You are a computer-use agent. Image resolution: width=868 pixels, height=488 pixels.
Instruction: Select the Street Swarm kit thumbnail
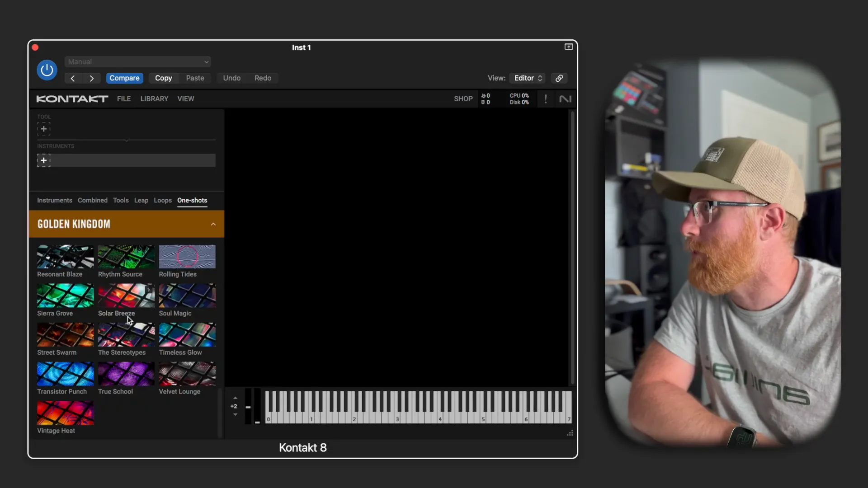66,335
